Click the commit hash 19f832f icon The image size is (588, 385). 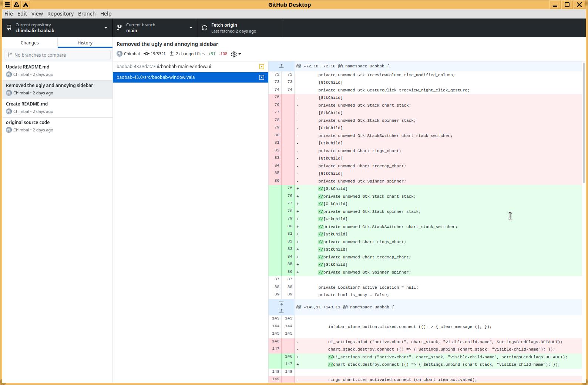click(x=147, y=54)
